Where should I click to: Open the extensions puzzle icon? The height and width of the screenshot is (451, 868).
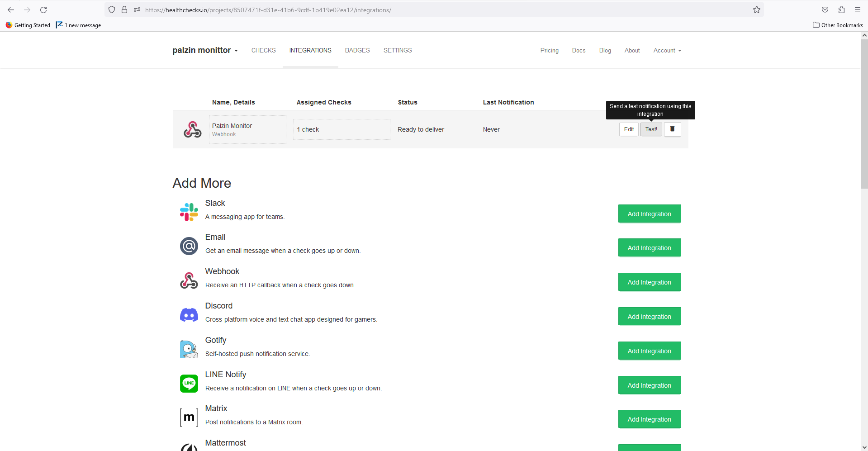(x=841, y=9)
